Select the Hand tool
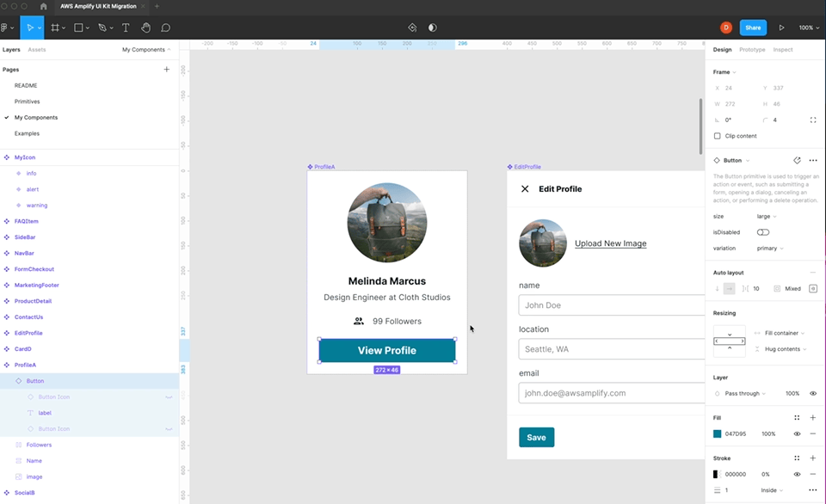The width and height of the screenshot is (826, 504). tap(146, 27)
